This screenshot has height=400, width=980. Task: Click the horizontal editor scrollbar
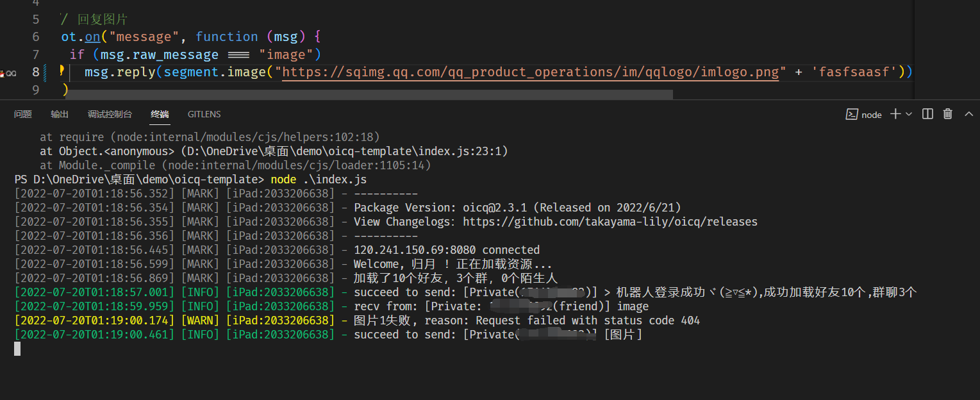[x=369, y=94]
